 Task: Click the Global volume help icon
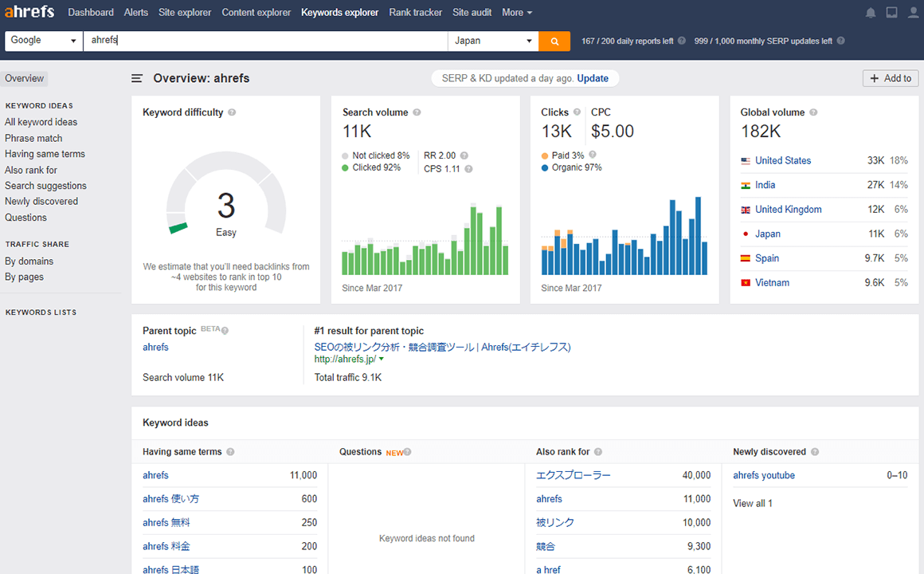(x=813, y=112)
